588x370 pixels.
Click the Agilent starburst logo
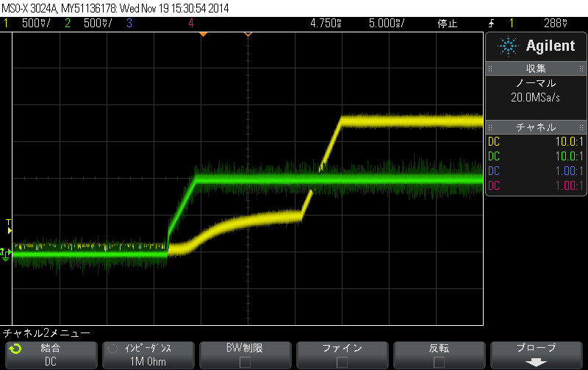(x=508, y=46)
